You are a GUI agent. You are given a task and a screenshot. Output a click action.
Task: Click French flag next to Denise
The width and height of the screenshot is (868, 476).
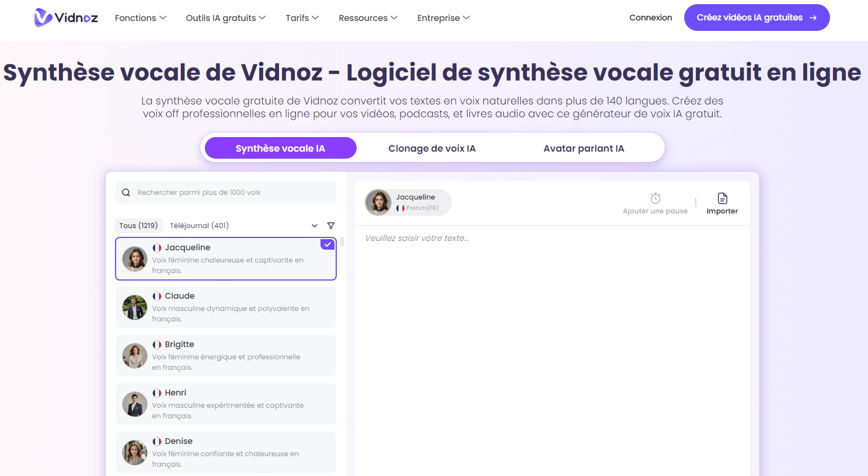coord(157,442)
